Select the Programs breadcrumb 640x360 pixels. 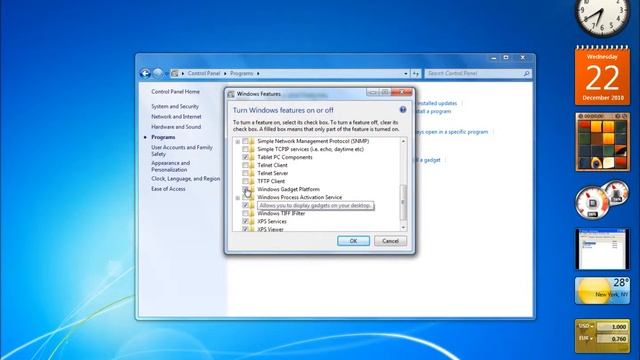(x=242, y=73)
